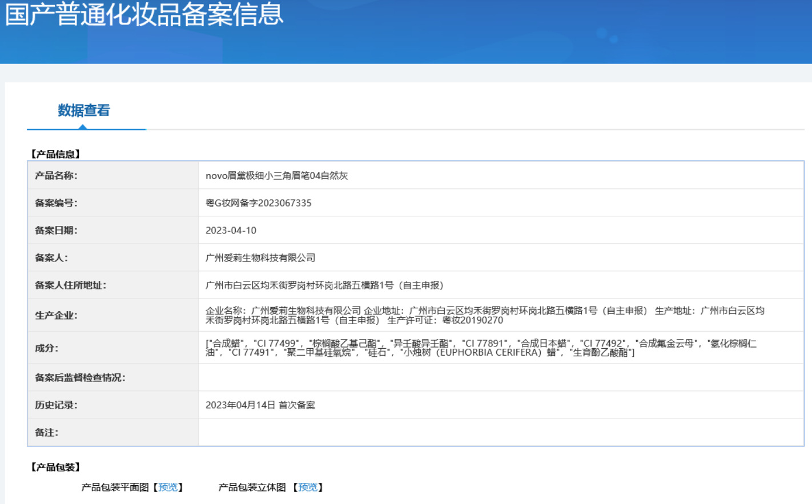This screenshot has height=504, width=812.
Task: Click the filing date 2023-04-10
Action: [231, 231]
